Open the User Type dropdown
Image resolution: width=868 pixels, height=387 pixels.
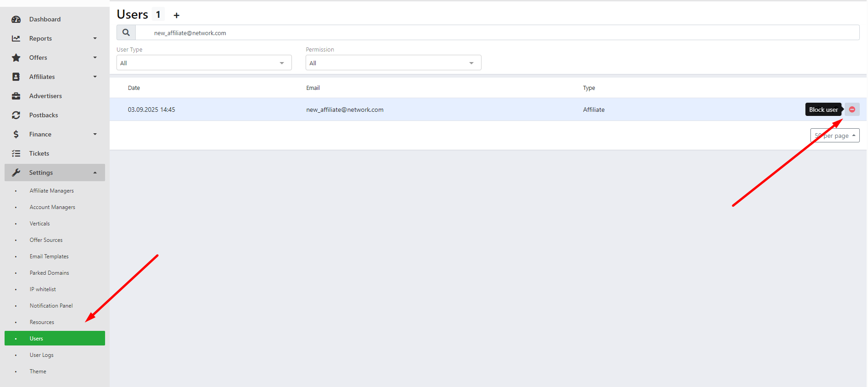(204, 63)
